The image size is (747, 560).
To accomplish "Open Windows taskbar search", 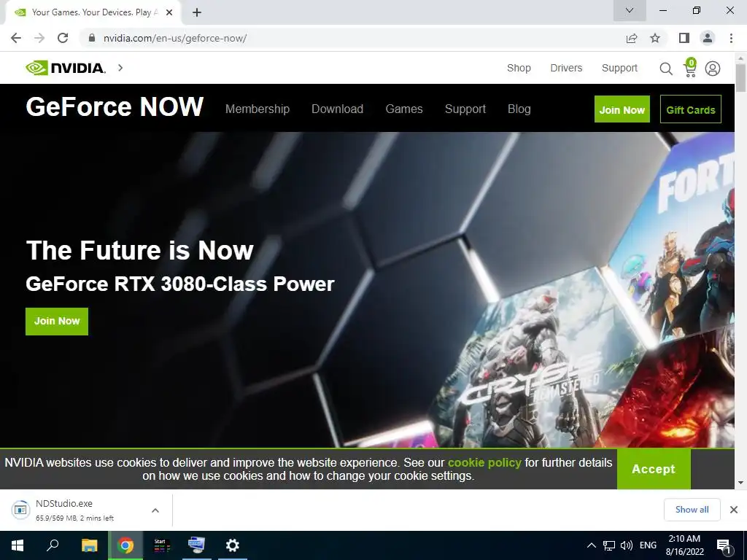I will (x=53, y=545).
